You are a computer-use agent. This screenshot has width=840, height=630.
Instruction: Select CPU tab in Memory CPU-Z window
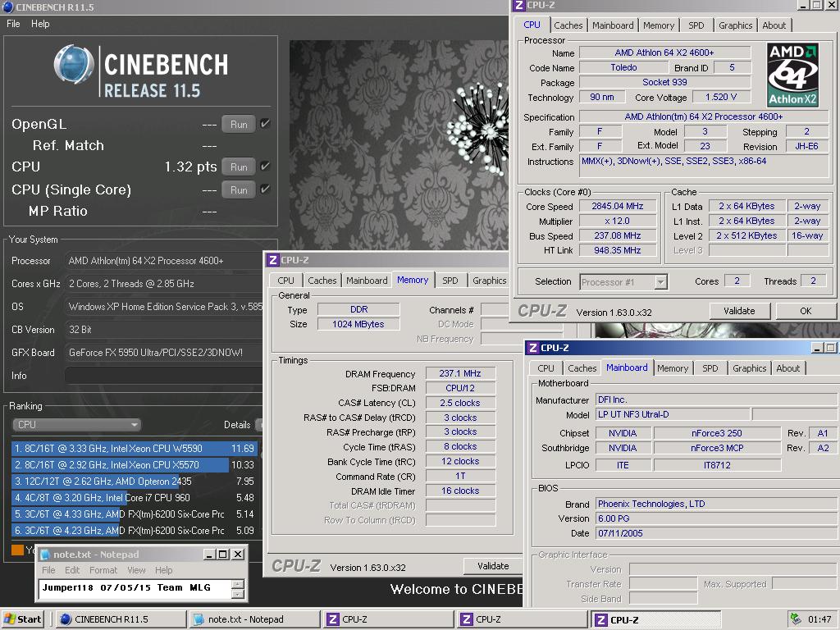tap(285, 281)
